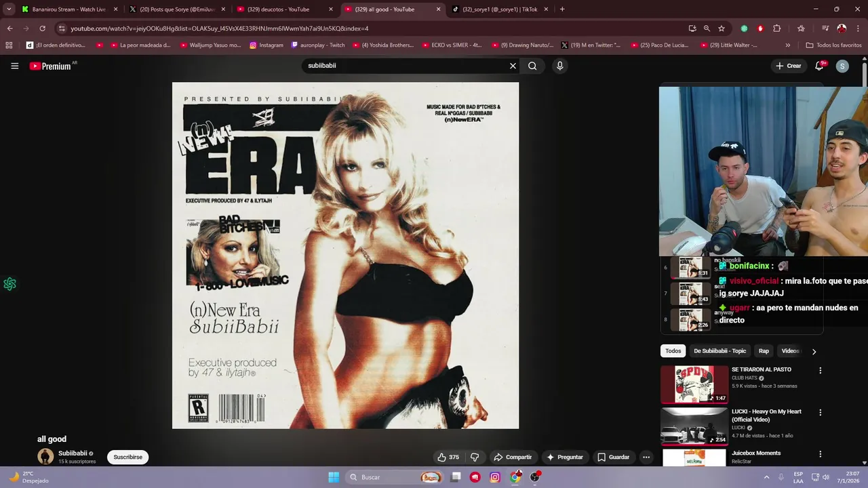Viewport: 868px width, 488px height.
Task: Select De Subiibabii - Topic filter chip
Action: [719, 351]
